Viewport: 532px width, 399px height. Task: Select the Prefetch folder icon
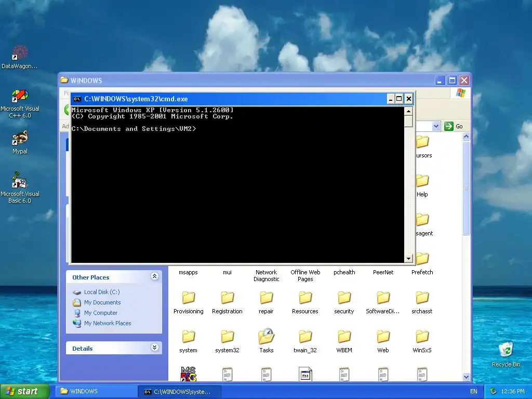(x=422, y=259)
